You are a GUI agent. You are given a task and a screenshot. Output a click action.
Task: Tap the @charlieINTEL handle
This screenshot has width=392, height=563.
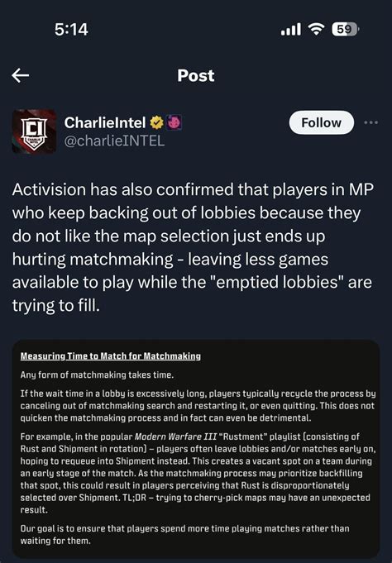pyautogui.click(x=114, y=141)
